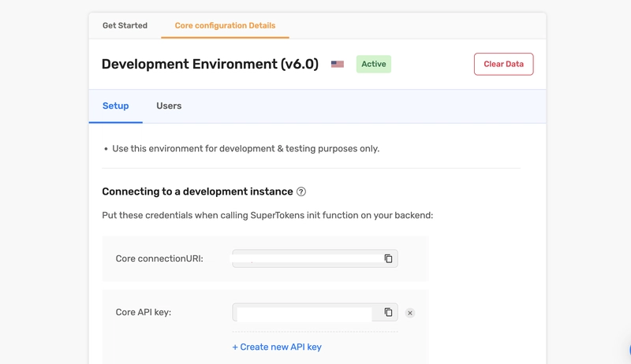Image resolution: width=631 pixels, height=364 pixels.
Task: Open the Setup tab
Action: click(115, 106)
